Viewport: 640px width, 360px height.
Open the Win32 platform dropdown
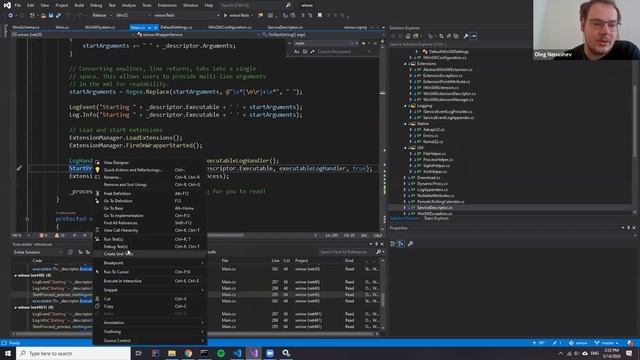point(133,16)
